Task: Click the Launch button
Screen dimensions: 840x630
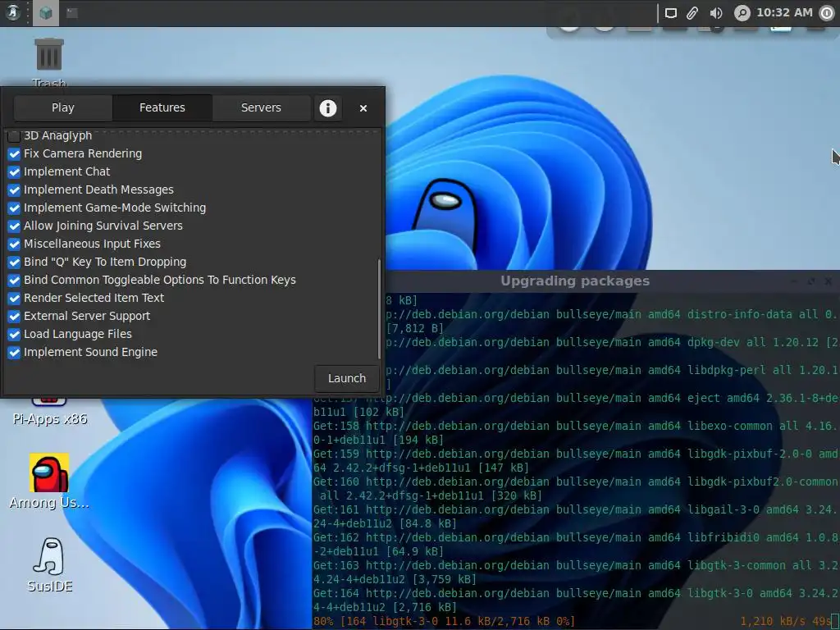Action: point(347,378)
